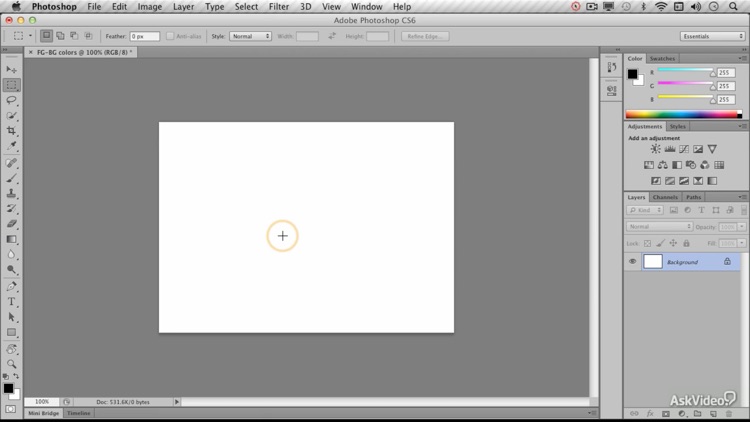The width and height of the screenshot is (750, 422).
Task: Select the Rectangle shape tool
Action: click(11, 333)
